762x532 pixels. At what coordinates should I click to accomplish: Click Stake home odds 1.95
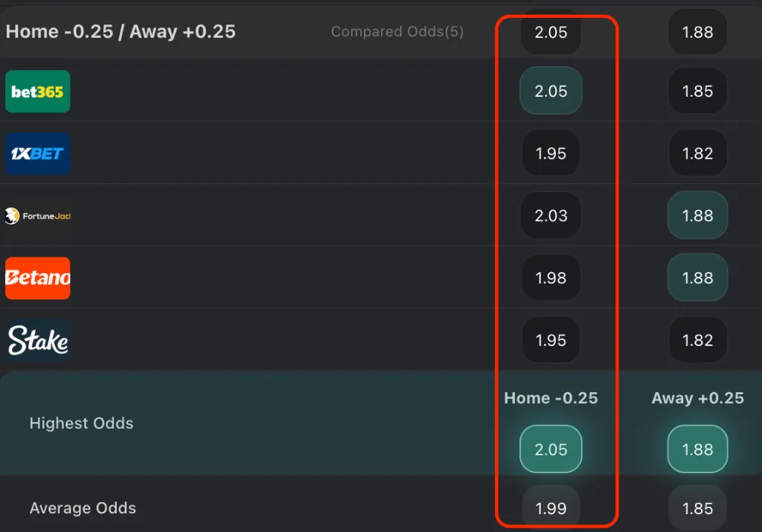(x=551, y=340)
